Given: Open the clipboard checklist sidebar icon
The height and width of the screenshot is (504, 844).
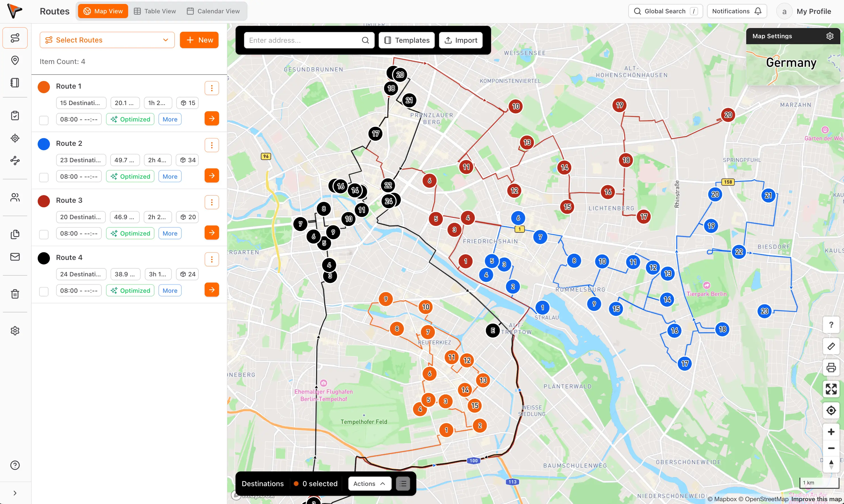Looking at the screenshot, I should pyautogui.click(x=15, y=116).
